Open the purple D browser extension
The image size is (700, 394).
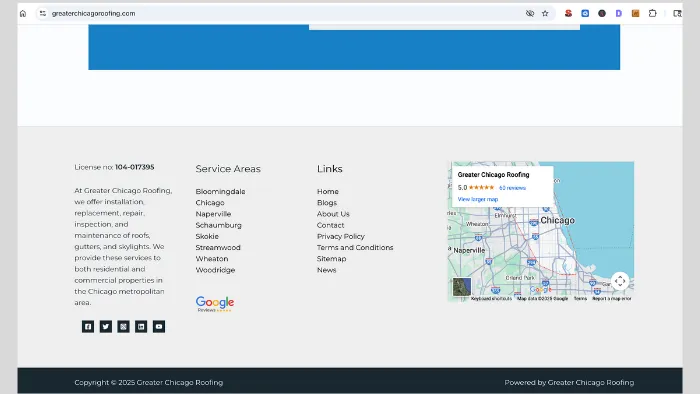click(x=619, y=13)
